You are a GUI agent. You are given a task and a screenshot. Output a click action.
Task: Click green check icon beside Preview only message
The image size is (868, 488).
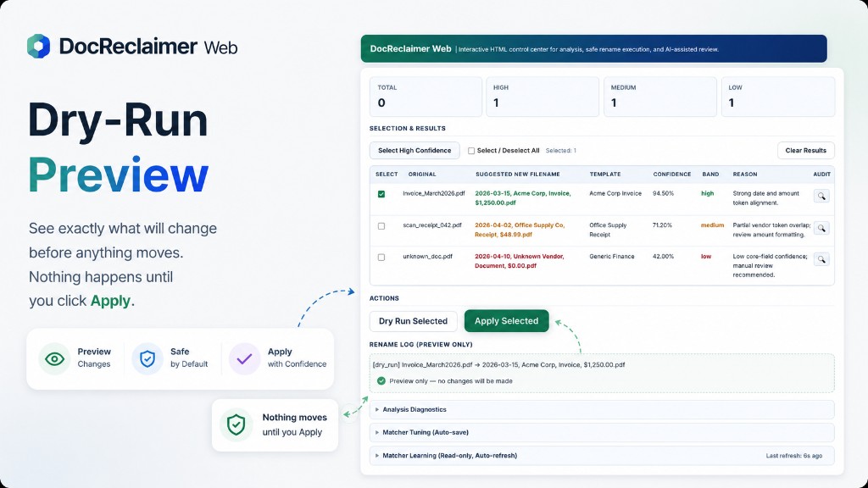click(x=381, y=380)
